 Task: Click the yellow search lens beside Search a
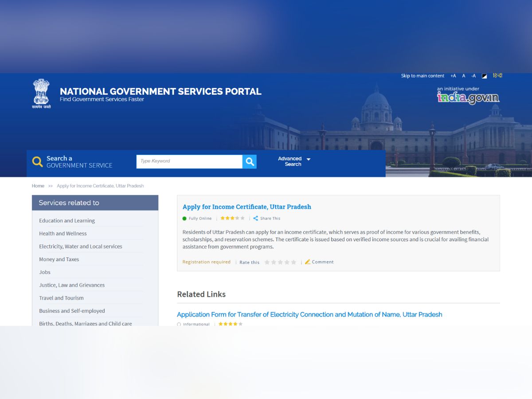point(37,162)
